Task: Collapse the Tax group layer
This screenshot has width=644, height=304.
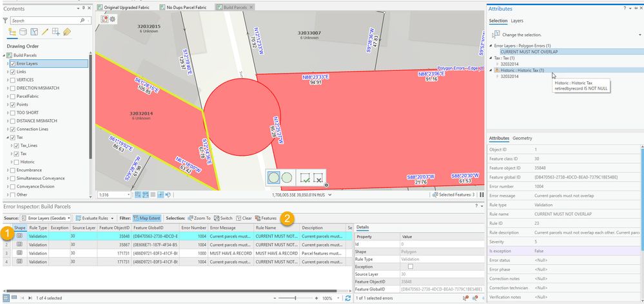Action: pyautogui.click(x=8, y=137)
